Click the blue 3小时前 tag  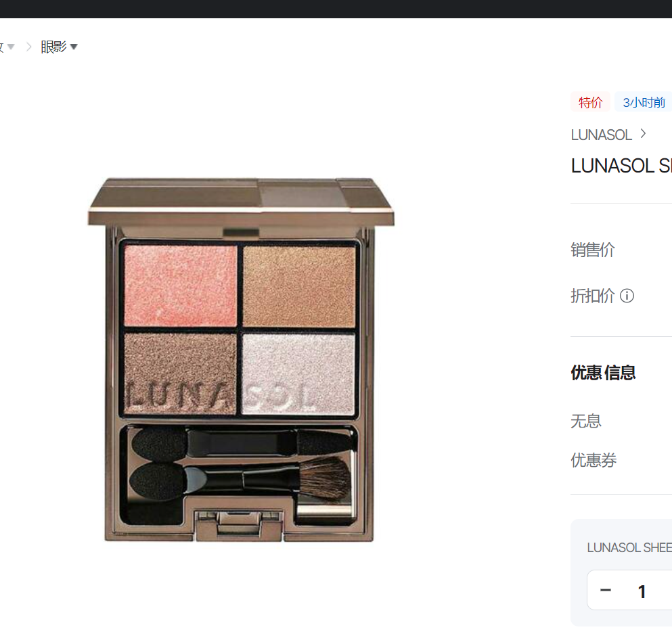(x=644, y=102)
